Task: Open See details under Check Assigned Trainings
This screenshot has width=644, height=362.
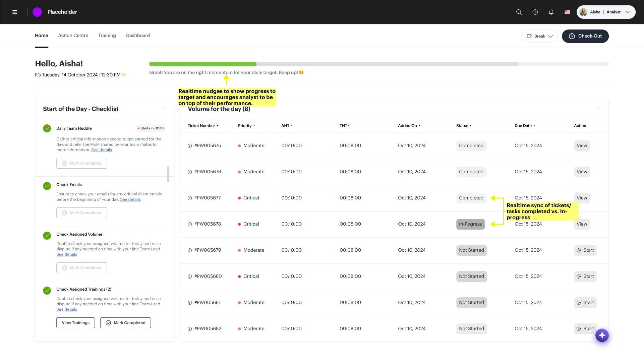Action: [x=67, y=309]
